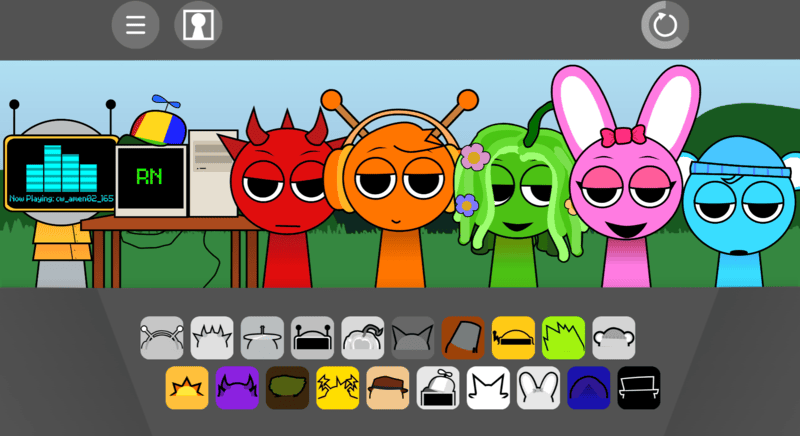
Task: Open the character gallery button
Action: coord(198,25)
